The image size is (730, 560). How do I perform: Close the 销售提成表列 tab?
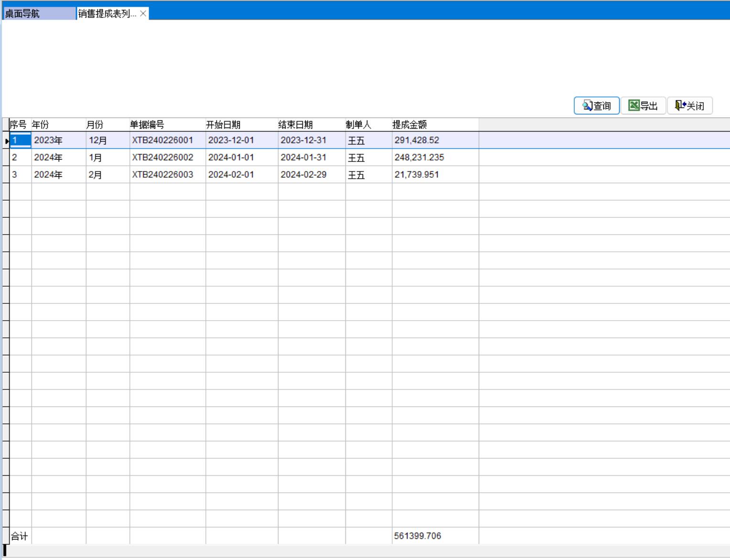pyautogui.click(x=143, y=13)
